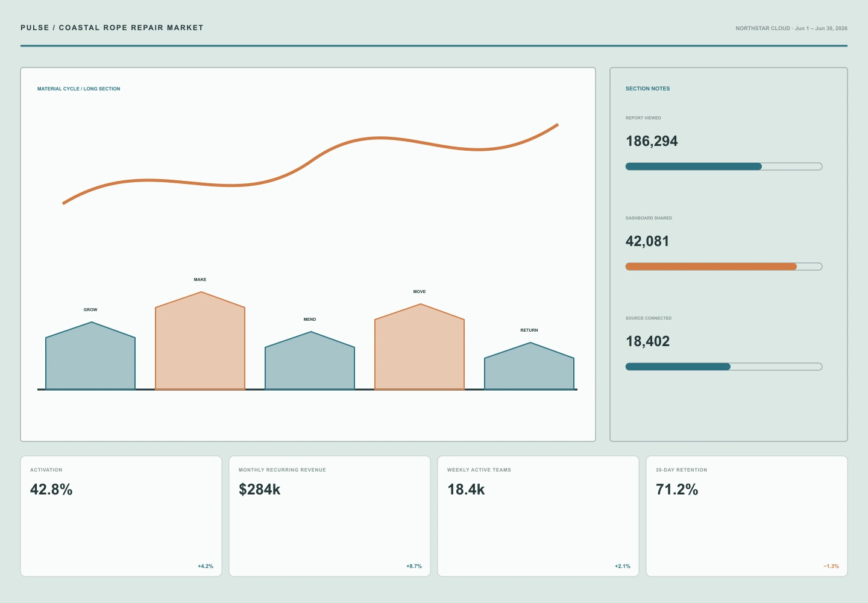Screen dimensions: 868x603
Task: Select the value 186,294
Action: tap(652, 141)
